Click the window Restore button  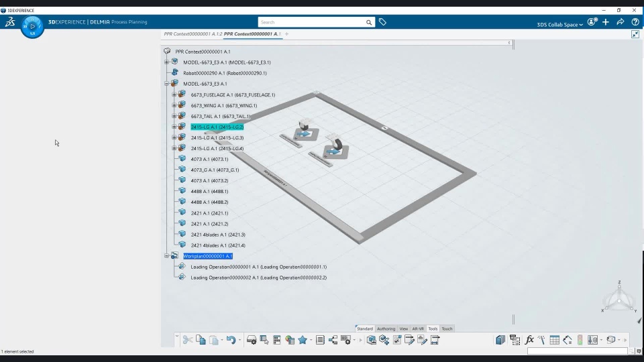[x=619, y=10]
